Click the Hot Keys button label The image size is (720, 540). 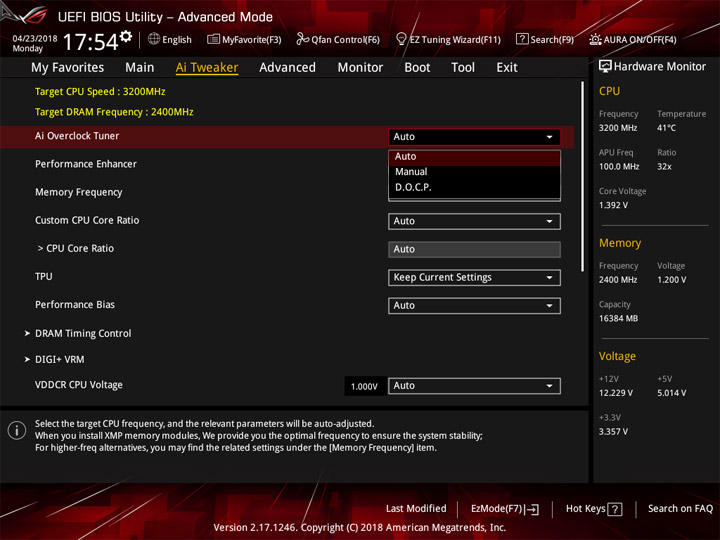pyautogui.click(x=585, y=509)
